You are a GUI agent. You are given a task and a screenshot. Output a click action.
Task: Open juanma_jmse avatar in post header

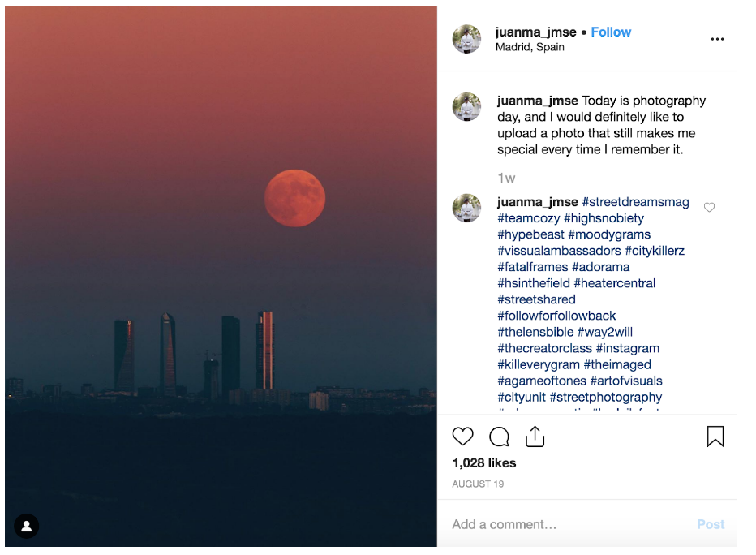[466, 39]
